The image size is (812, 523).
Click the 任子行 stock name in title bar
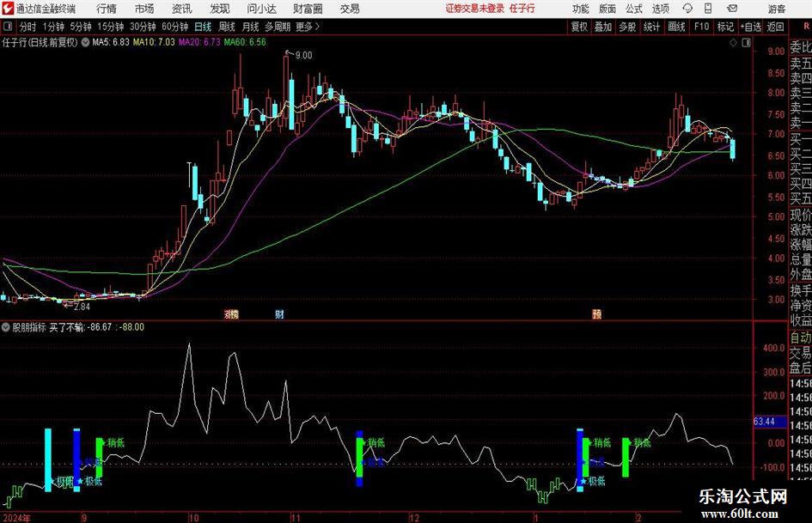(522, 9)
